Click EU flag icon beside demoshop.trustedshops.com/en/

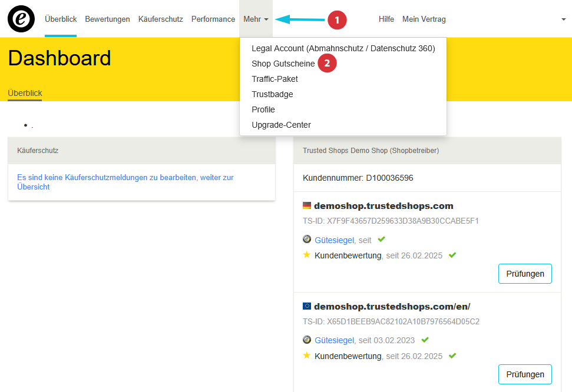coord(307,306)
